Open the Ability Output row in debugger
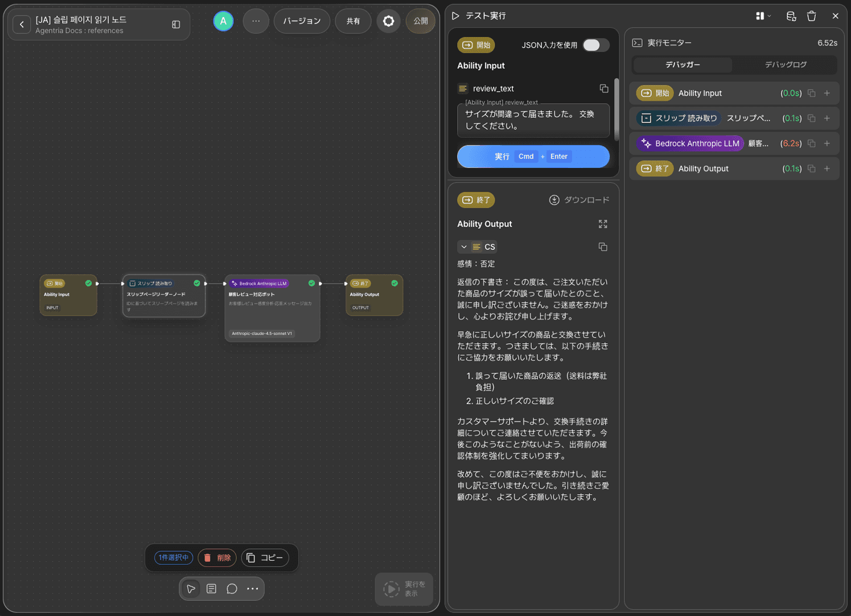851x616 pixels. tap(734, 169)
